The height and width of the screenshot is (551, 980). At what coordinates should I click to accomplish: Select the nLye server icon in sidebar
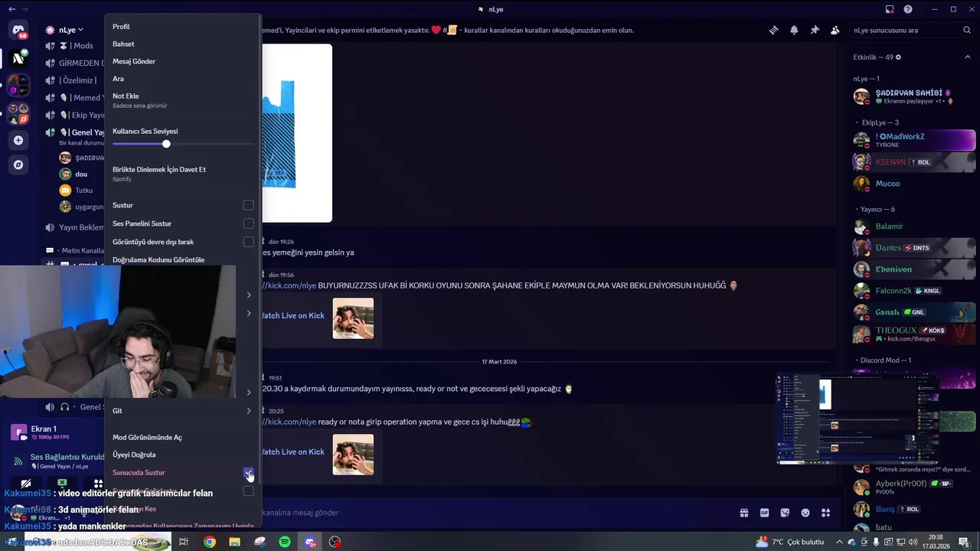[18, 58]
